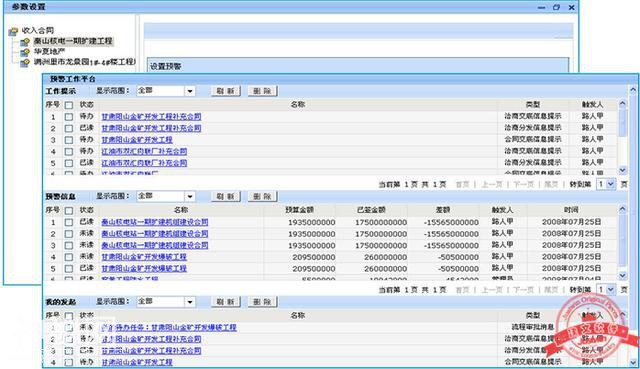Select 华夏地产 tree item
The height and width of the screenshot is (369, 640).
coord(49,51)
